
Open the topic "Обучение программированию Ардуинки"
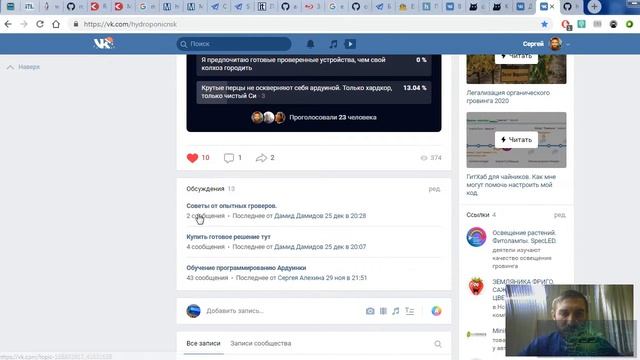tap(246, 268)
